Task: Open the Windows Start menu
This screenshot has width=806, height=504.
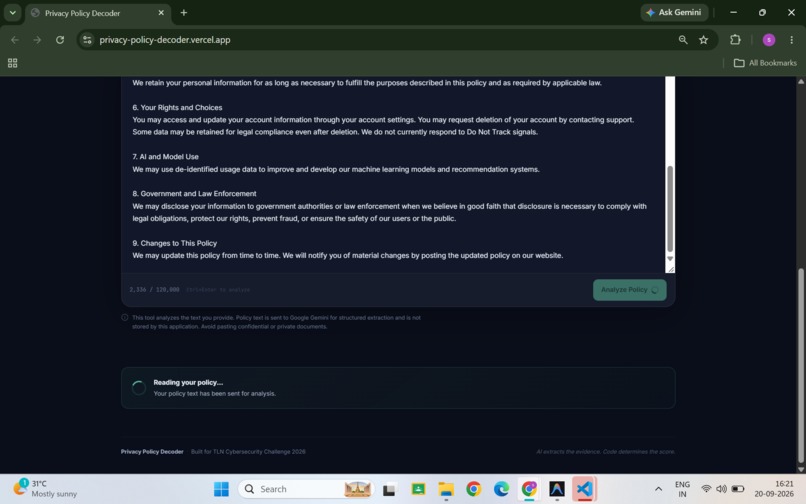Action: pyautogui.click(x=221, y=489)
